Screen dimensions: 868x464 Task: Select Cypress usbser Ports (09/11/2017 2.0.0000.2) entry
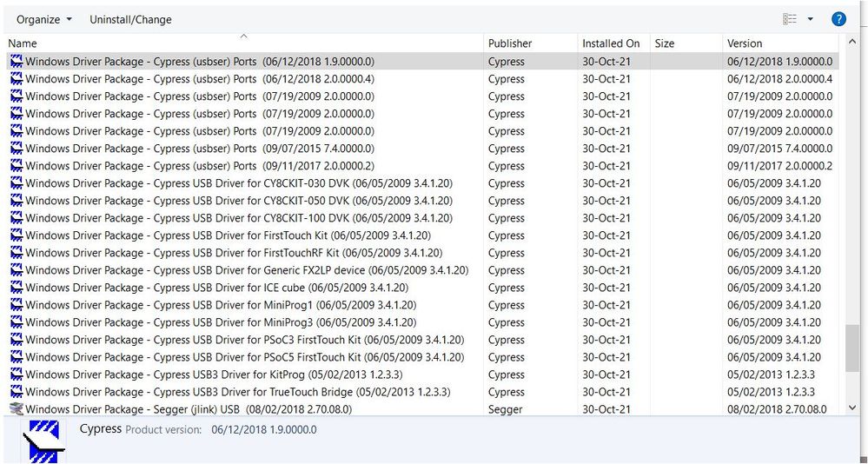(422, 166)
